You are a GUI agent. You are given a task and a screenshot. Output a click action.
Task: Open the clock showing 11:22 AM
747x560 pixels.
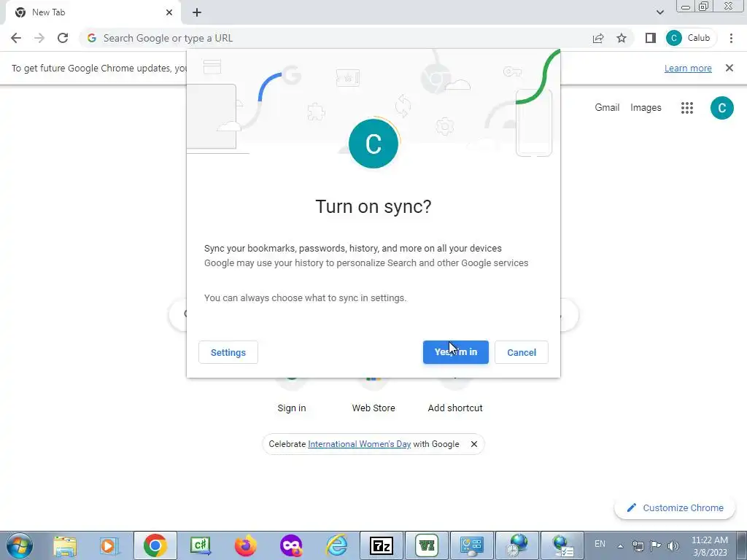point(710,546)
